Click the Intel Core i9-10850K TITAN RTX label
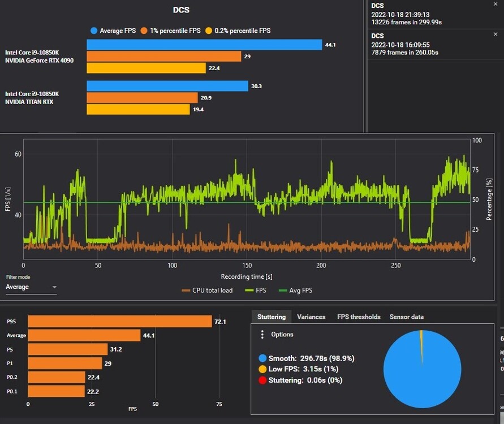504x424 pixels. [x=32, y=98]
